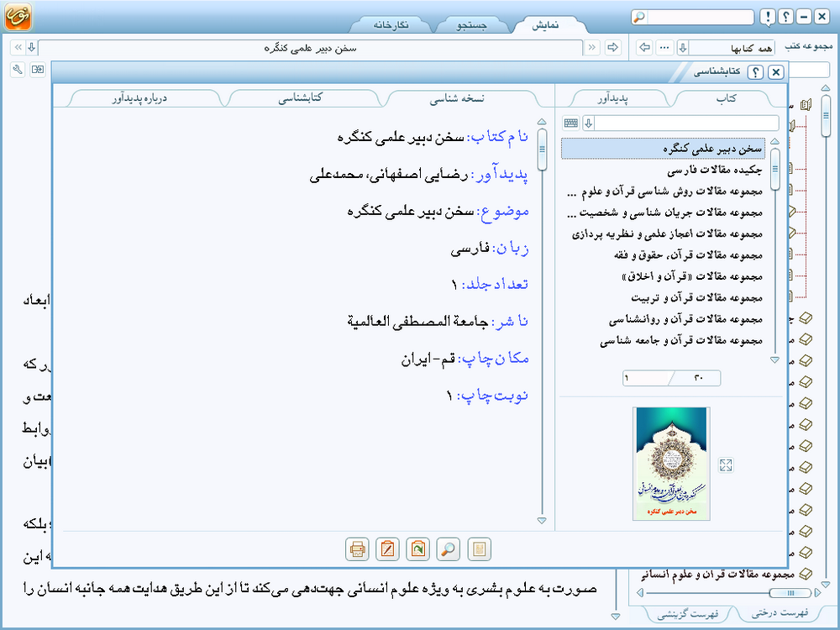Click the Noor application logo

tap(18, 16)
